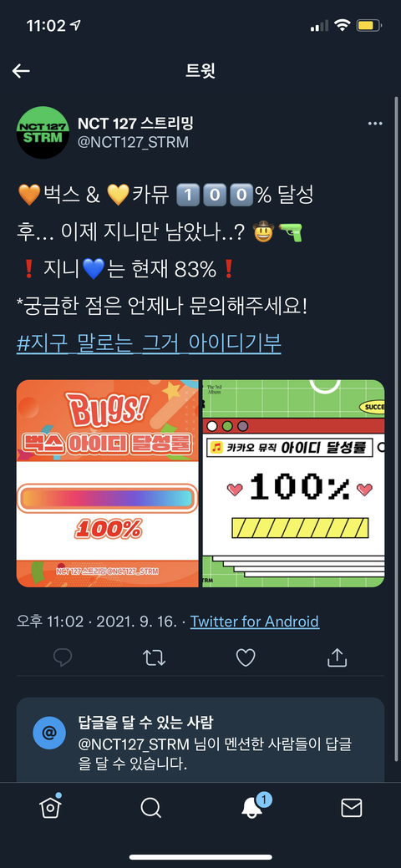401x868 pixels.
Task: Open Notifications bell with badge
Action: tap(254, 806)
